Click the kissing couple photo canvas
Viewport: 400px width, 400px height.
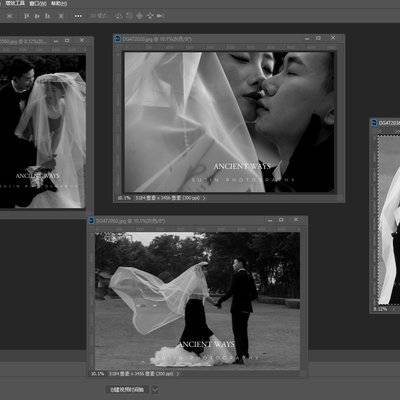click(x=229, y=122)
